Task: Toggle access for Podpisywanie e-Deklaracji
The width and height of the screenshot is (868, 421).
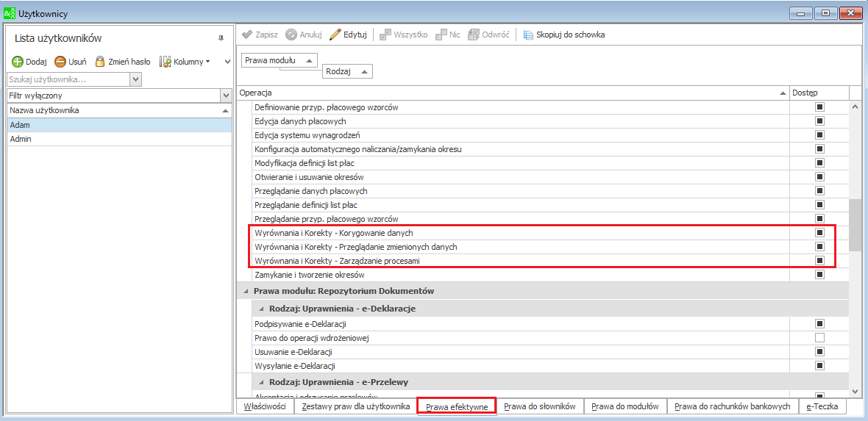Action: [x=820, y=323]
